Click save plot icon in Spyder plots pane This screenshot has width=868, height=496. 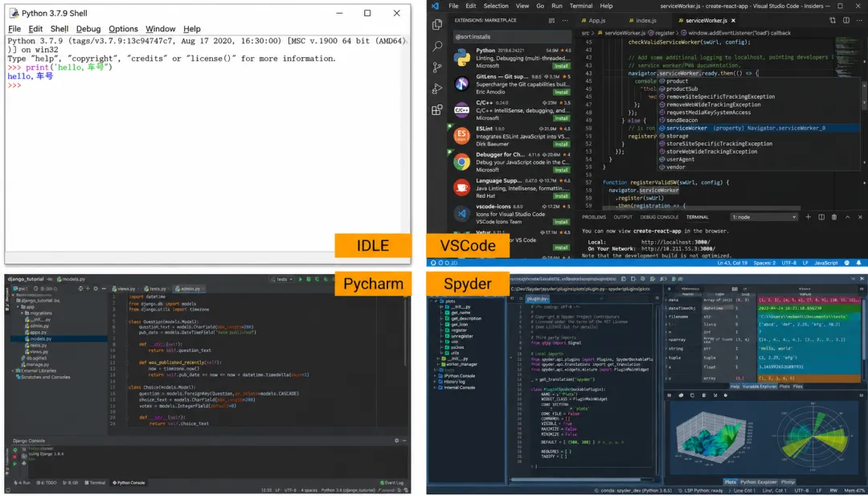(x=669, y=396)
